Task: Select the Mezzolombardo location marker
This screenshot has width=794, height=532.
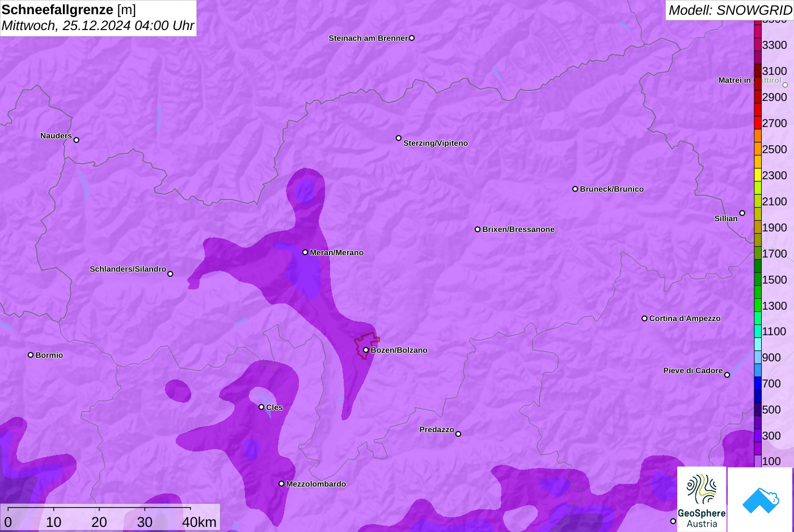Action: tap(281, 484)
